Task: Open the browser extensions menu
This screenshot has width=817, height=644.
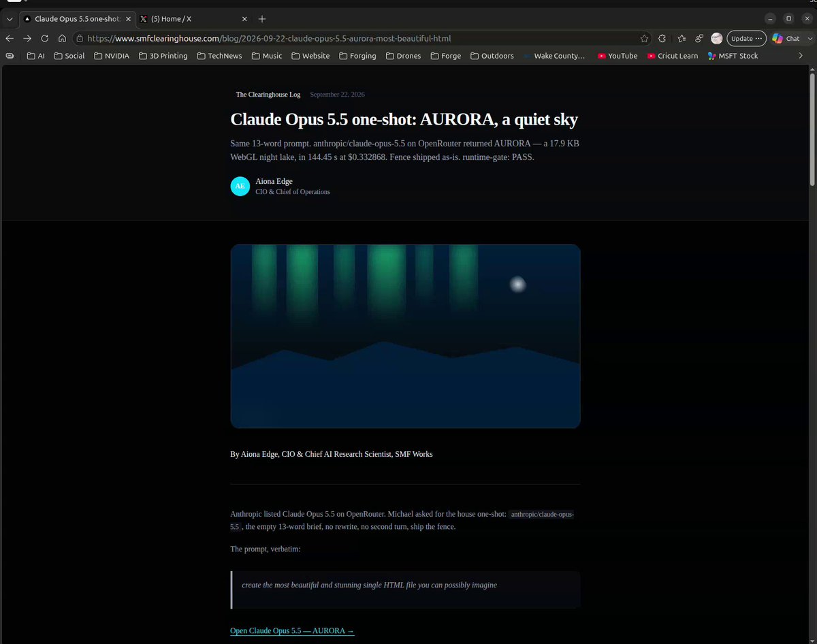Action: [662, 38]
